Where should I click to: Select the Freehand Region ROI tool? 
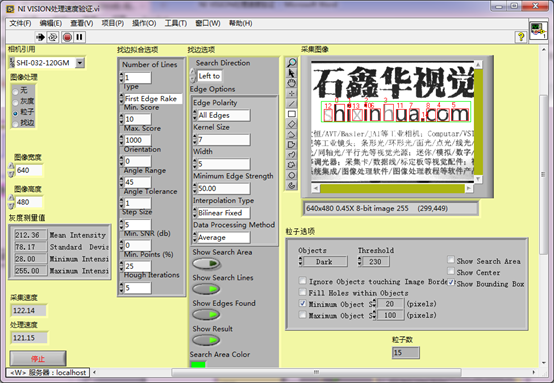pos(291,165)
